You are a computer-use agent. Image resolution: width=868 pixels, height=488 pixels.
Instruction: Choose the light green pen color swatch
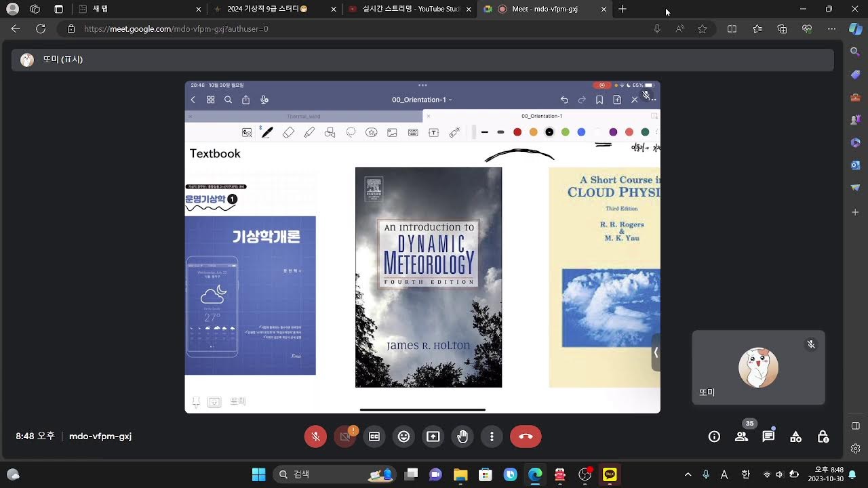pos(566,132)
